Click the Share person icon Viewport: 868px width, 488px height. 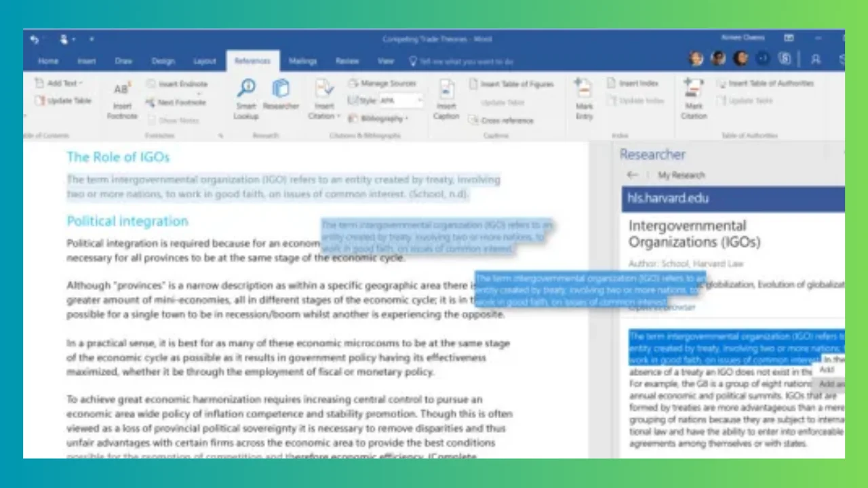point(815,60)
